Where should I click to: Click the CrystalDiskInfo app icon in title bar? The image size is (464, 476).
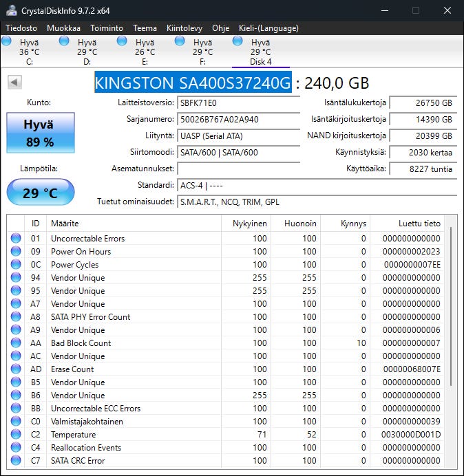11,10
